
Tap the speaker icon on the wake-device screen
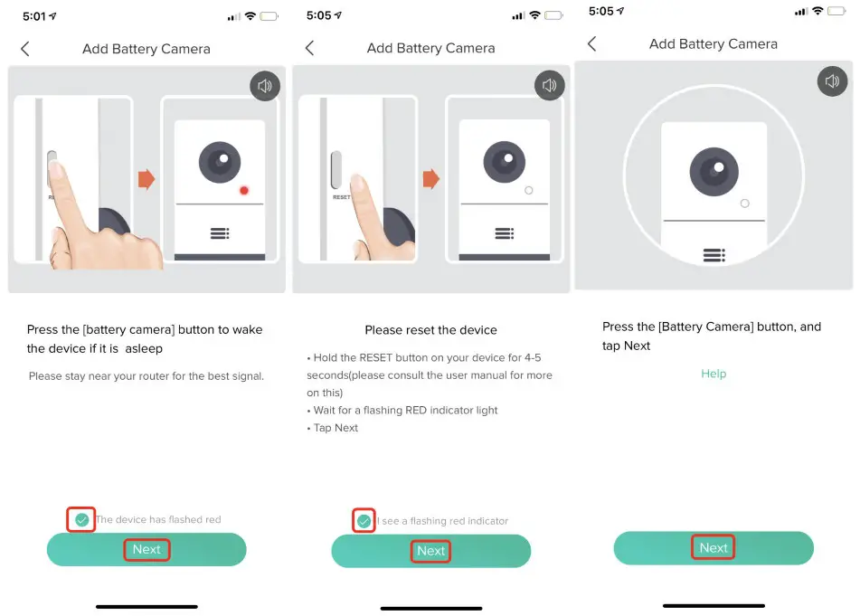[265, 87]
